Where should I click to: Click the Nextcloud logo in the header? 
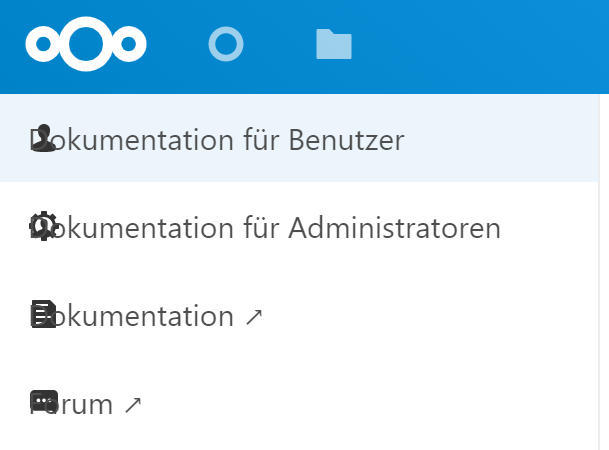[x=86, y=44]
